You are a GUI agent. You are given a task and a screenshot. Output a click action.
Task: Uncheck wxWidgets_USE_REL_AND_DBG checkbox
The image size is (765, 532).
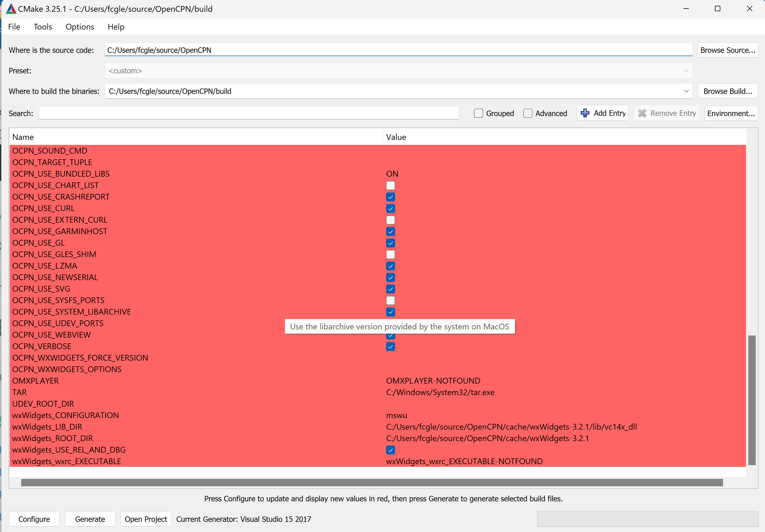click(390, 450)
